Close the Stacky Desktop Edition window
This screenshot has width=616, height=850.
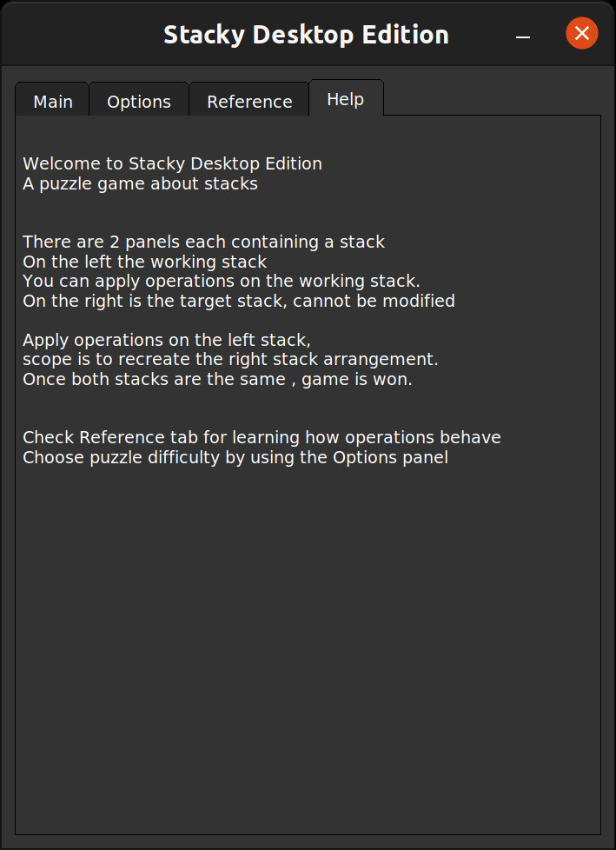pyautogui.click(x=581, y=33)
